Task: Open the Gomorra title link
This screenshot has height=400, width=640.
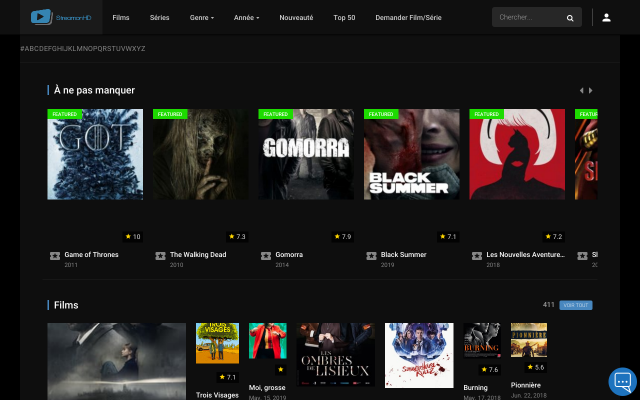Action: point(289,255)
